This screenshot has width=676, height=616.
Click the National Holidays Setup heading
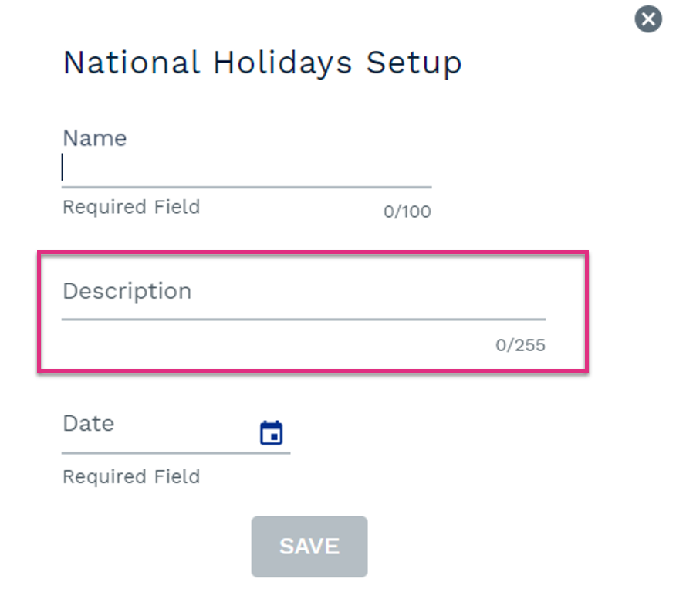262,63
